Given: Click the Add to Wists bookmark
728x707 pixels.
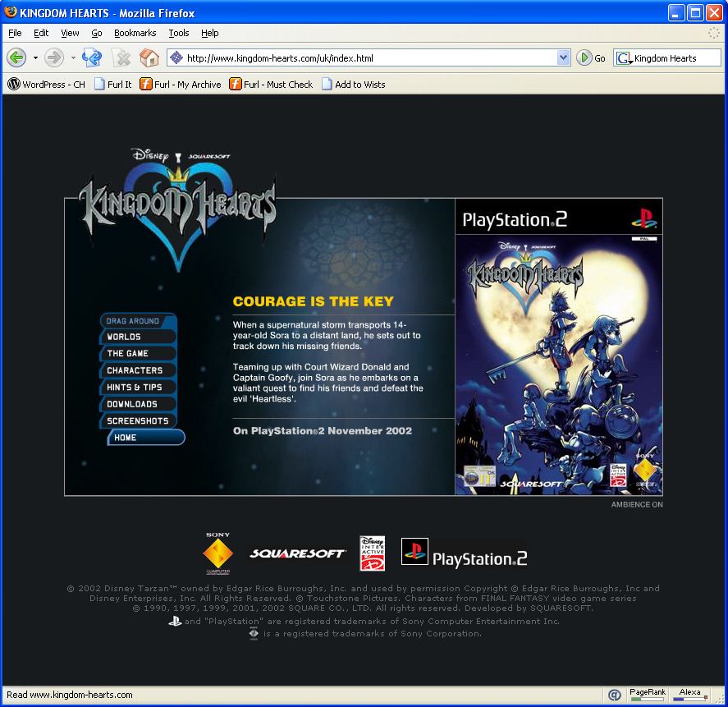Looking at the screenshot, I should [x=353, y=84].
